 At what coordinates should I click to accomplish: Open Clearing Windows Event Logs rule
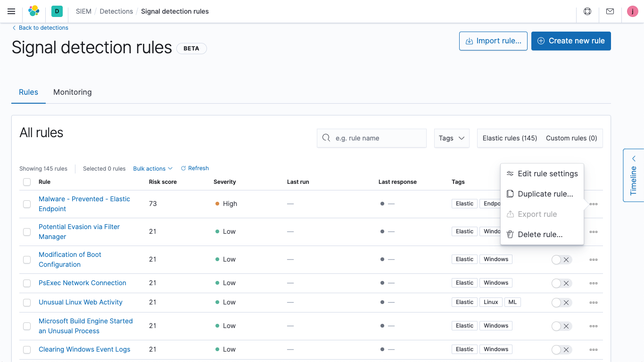point(84,349)
